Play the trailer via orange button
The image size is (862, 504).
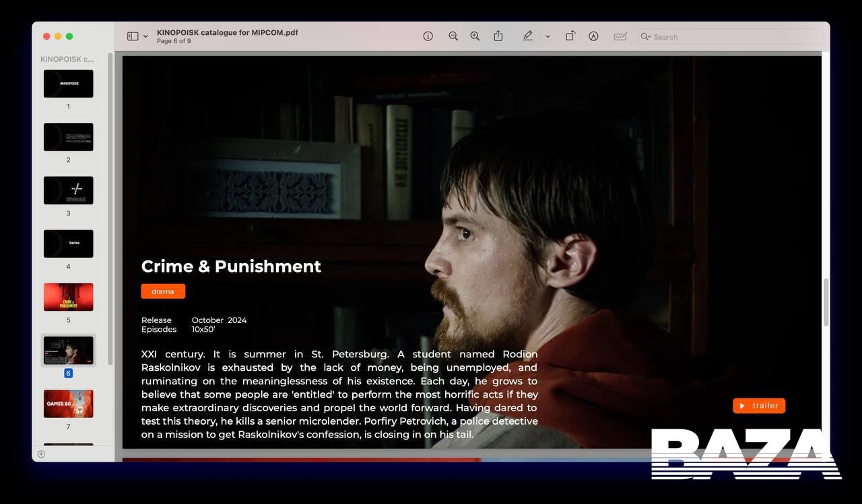[x=759, y=406]
